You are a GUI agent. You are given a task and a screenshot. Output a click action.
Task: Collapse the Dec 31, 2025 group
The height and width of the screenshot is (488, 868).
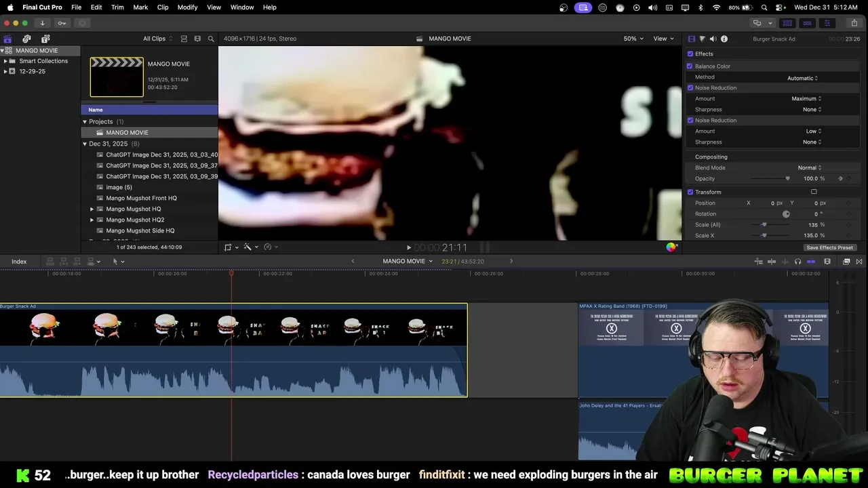[x=85, y=144]
